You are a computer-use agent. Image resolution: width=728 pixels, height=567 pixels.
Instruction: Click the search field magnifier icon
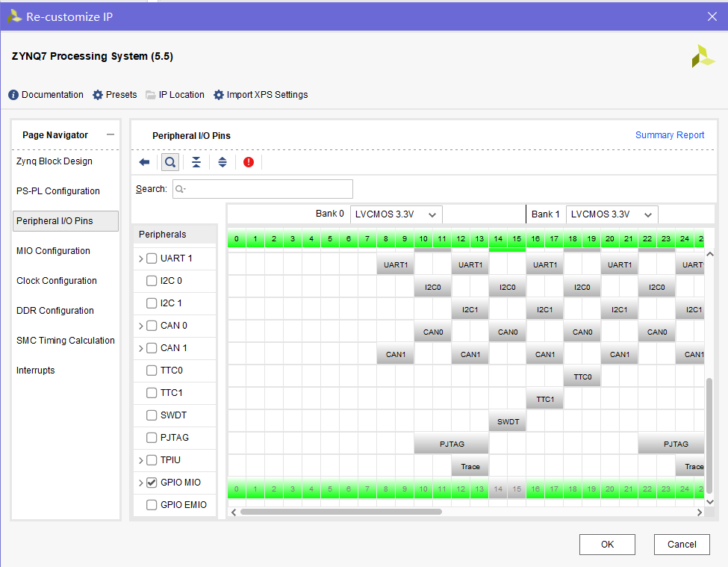(180, 189)
